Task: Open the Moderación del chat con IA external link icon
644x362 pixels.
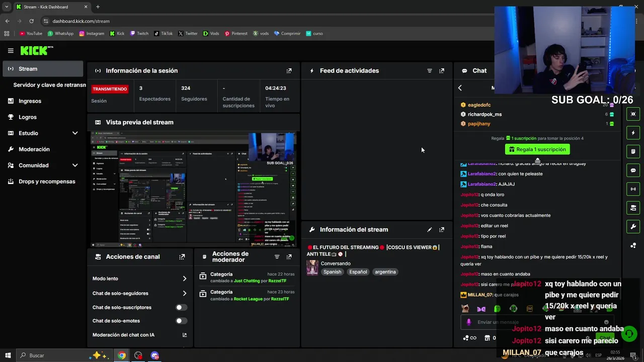Action: coord(185,335)
